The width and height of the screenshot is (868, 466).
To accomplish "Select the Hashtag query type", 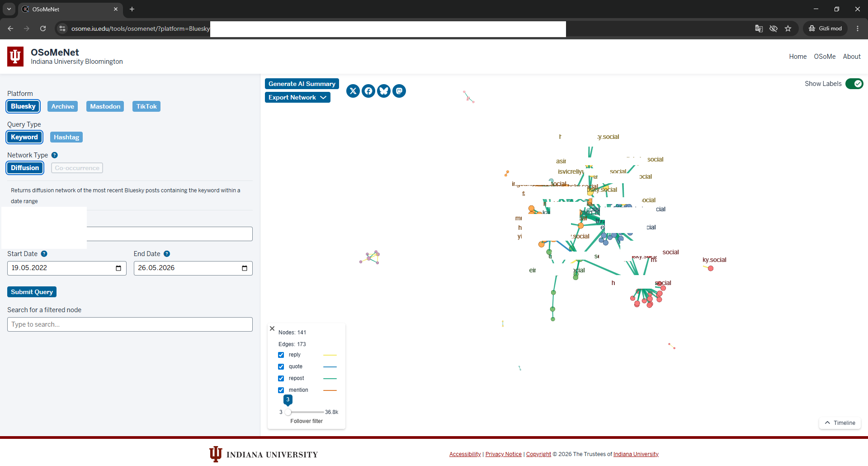I will 66,137.
